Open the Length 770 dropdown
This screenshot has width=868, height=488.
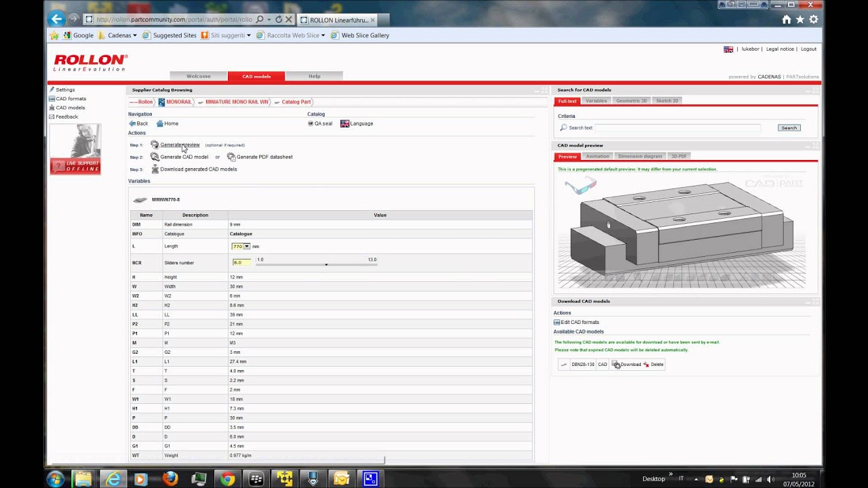pyautogui.click(x=241, y=246)
